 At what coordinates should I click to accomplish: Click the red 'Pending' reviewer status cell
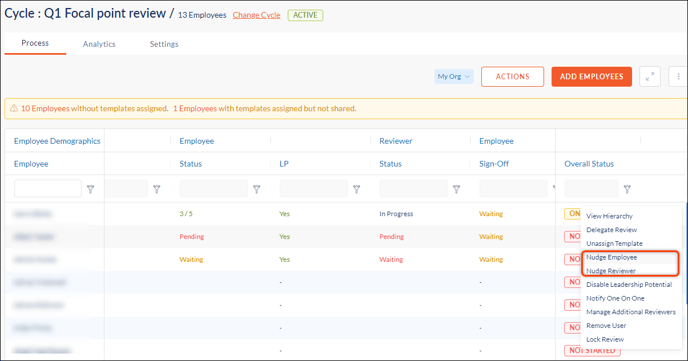[392, 236]
